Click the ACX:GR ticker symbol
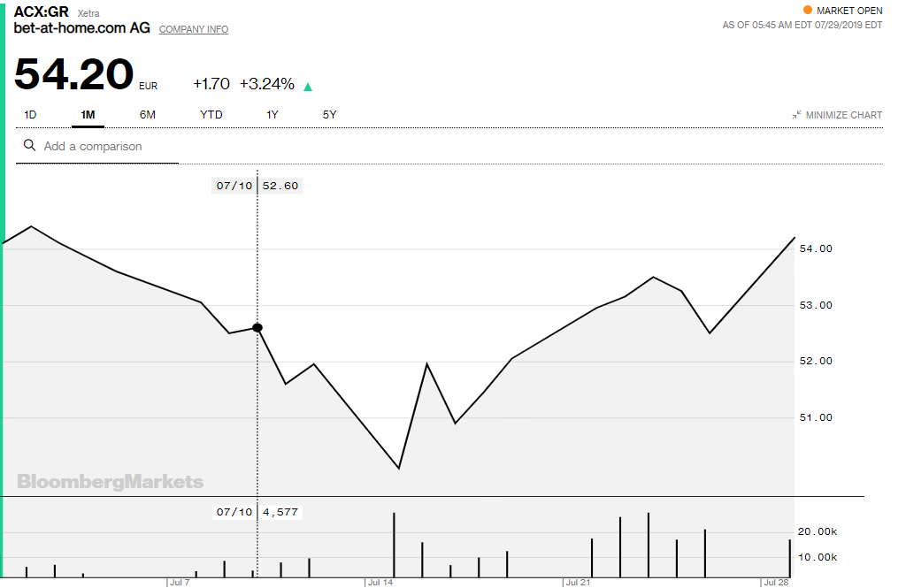The width and height of the screenshot is (906, 588). (x=42, y=12)
